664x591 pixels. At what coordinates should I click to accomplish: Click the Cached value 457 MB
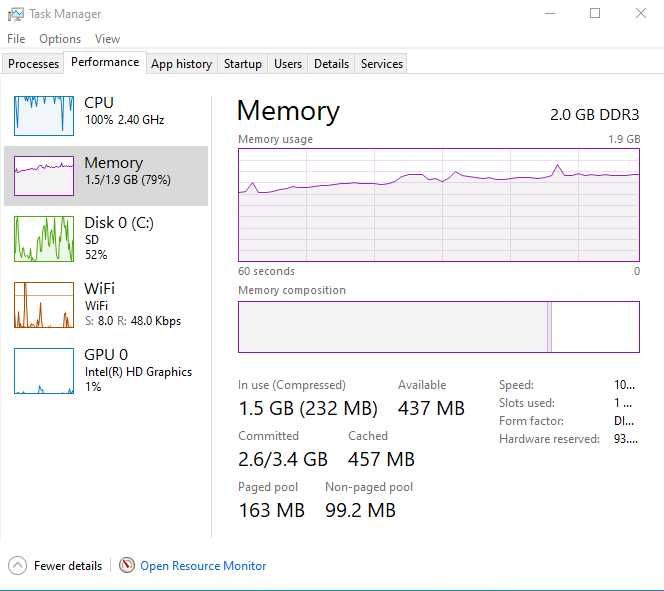point(381,459)
